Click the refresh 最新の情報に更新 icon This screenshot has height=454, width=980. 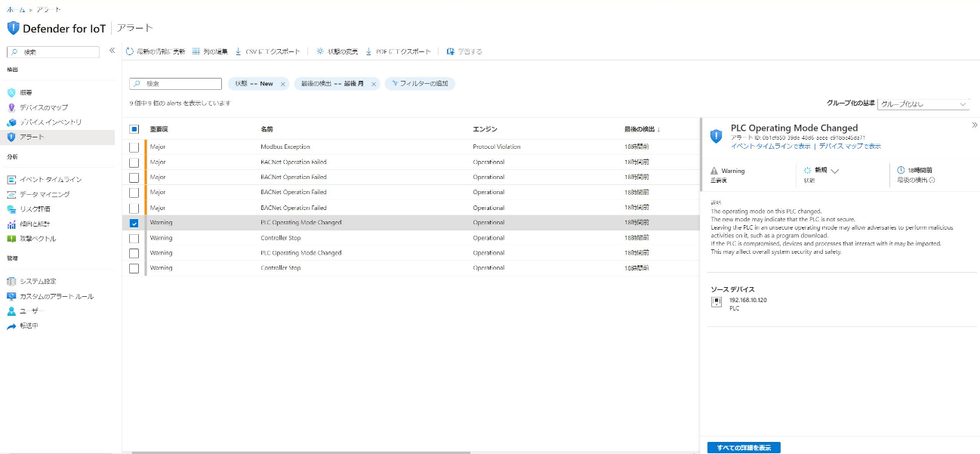pyautogui.click(x=130, y=51)
